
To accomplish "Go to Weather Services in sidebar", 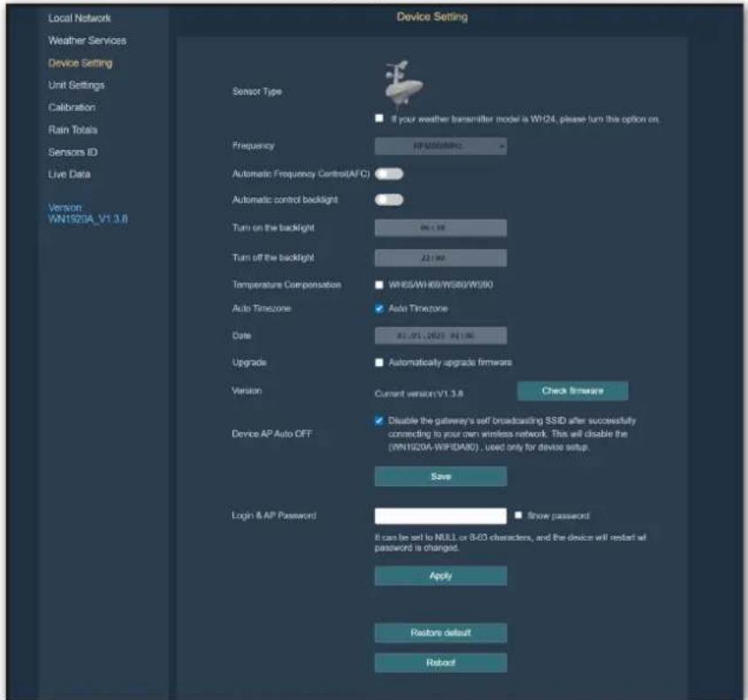I will 88,41.
